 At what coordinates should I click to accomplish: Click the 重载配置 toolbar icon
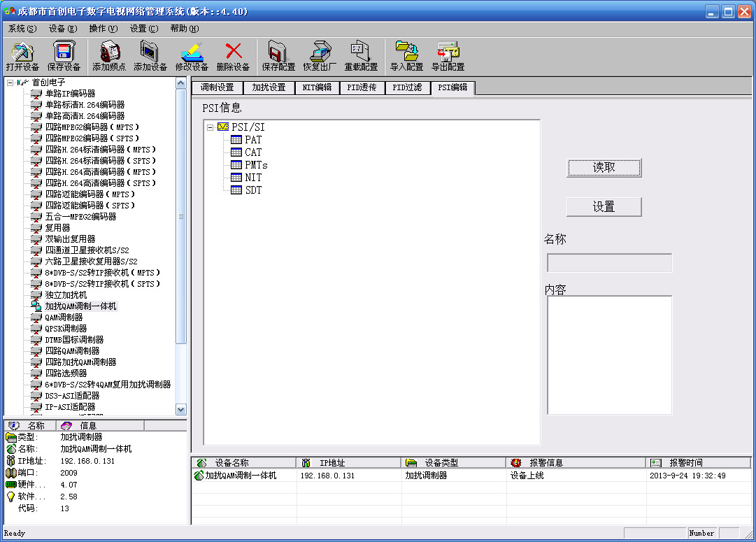coord(360,52)
